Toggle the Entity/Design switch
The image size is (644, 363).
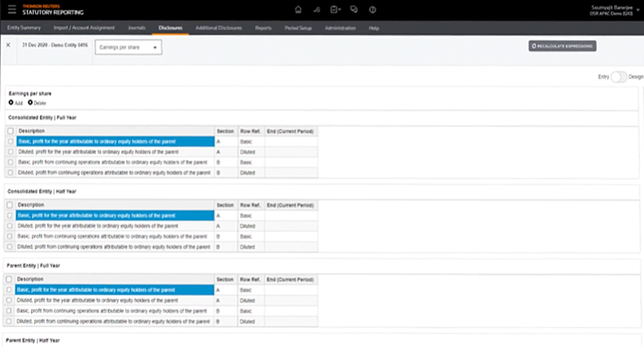(618, 76)
